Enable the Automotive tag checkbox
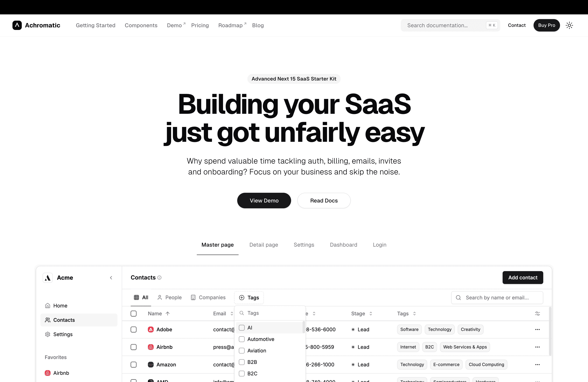 (x=242, y=339)
